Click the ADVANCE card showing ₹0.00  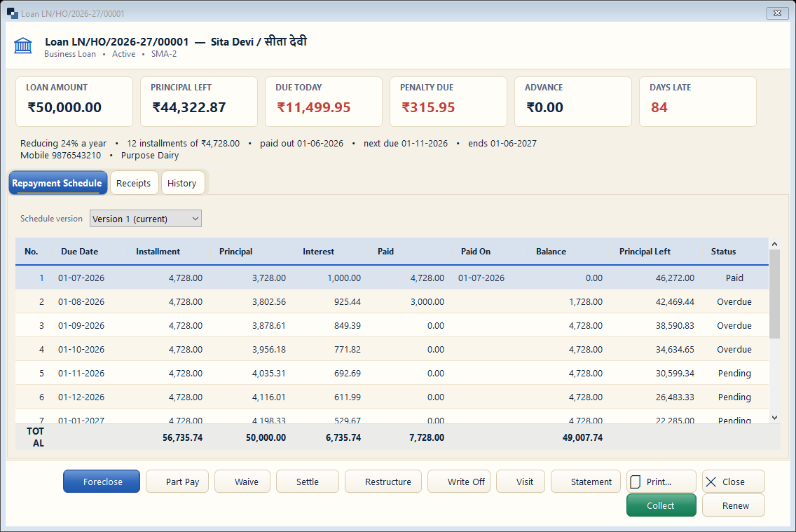point(573,102)
